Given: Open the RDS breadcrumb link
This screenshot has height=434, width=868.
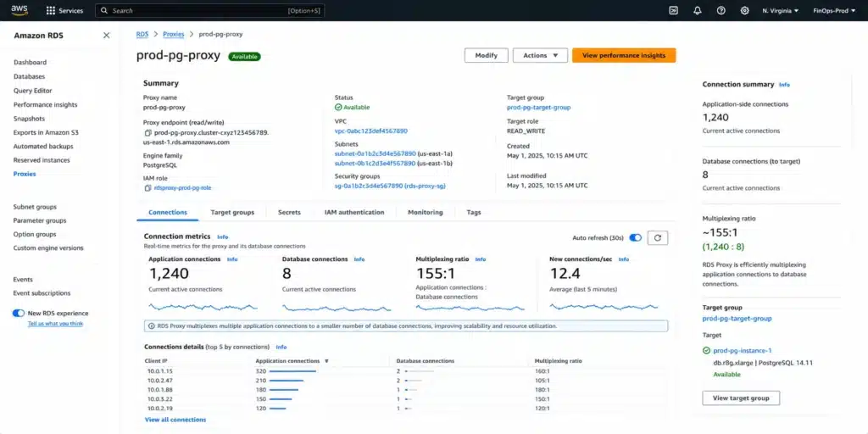Looking at the screenshot, I should pos(142,34).
